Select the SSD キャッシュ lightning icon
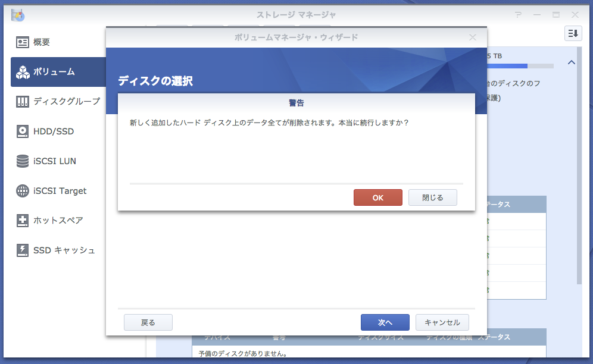 tap(23, 250)
